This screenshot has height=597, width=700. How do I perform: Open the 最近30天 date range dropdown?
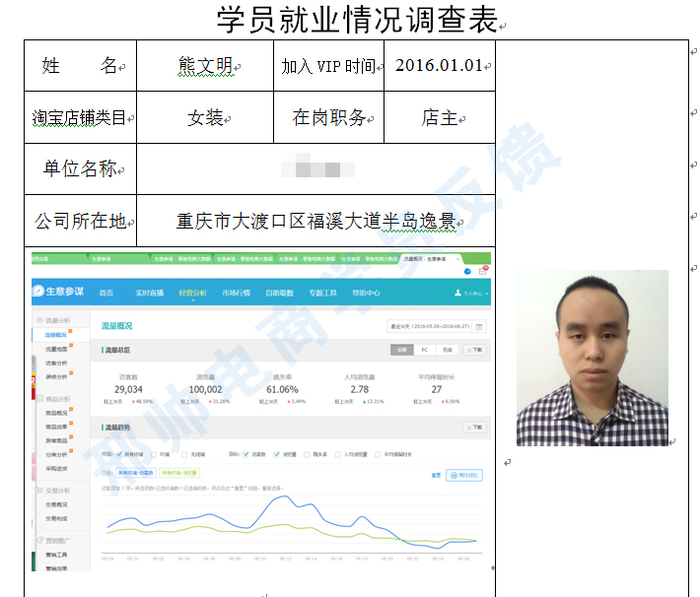[430, 326]
